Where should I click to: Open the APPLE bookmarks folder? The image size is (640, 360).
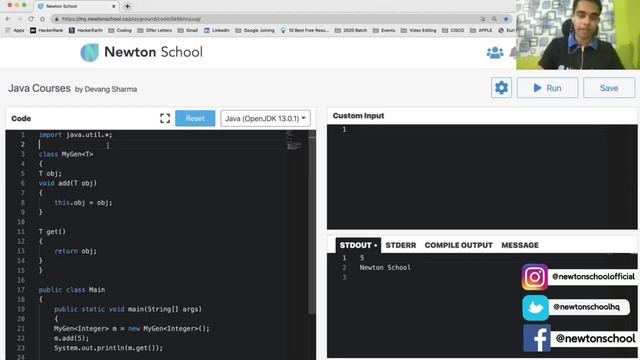pyautogui.click(x=481, y=30)
